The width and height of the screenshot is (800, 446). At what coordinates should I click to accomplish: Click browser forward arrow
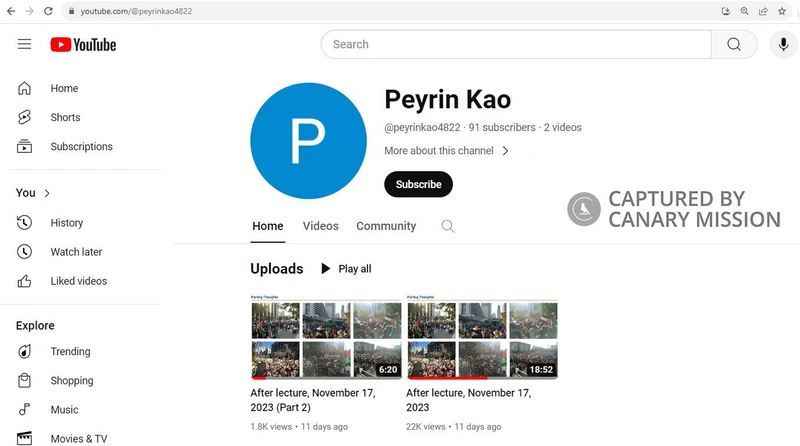pos(30,11)
